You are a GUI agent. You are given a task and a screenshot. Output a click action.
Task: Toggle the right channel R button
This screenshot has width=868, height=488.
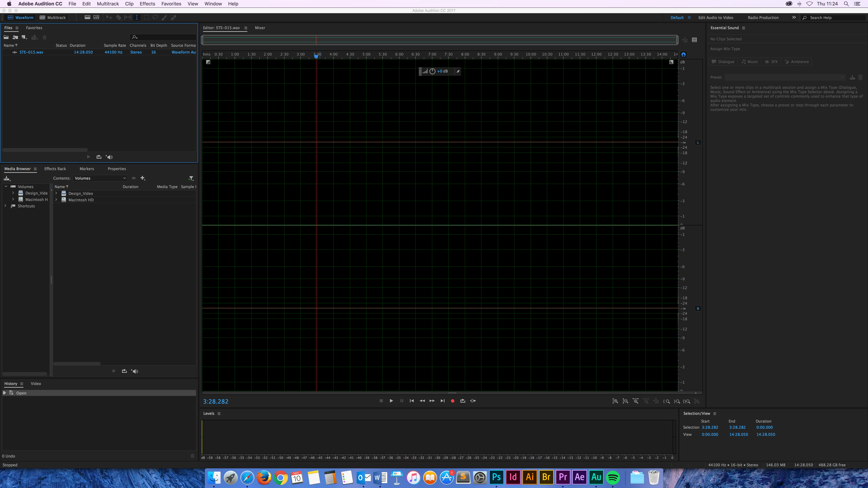(x=698, y=309)
